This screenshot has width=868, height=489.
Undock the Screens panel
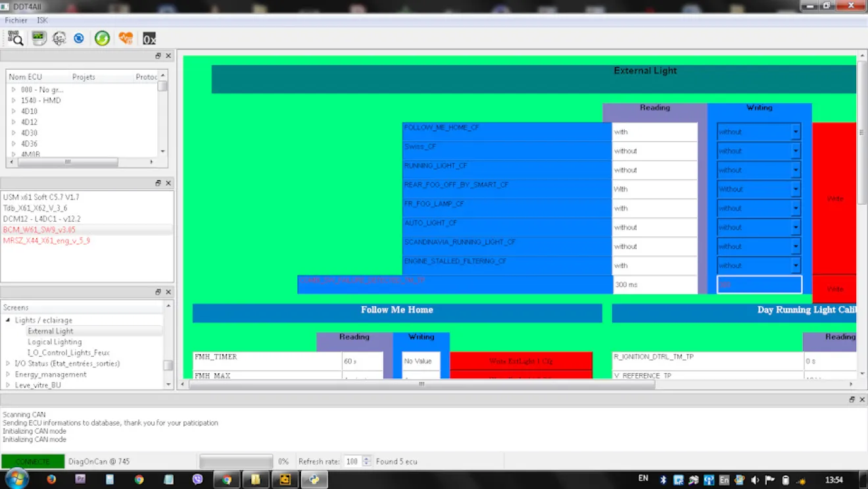[x=158, y=292]
